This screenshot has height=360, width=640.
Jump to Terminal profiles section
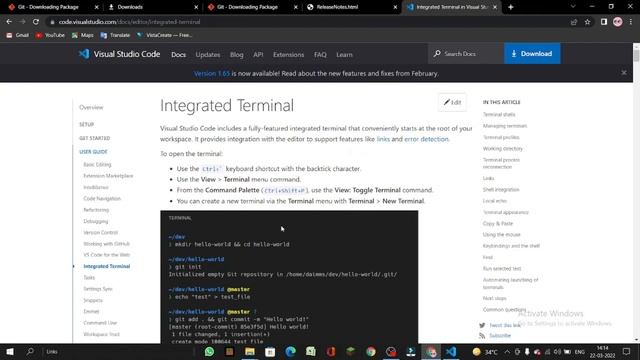[501, 137]
